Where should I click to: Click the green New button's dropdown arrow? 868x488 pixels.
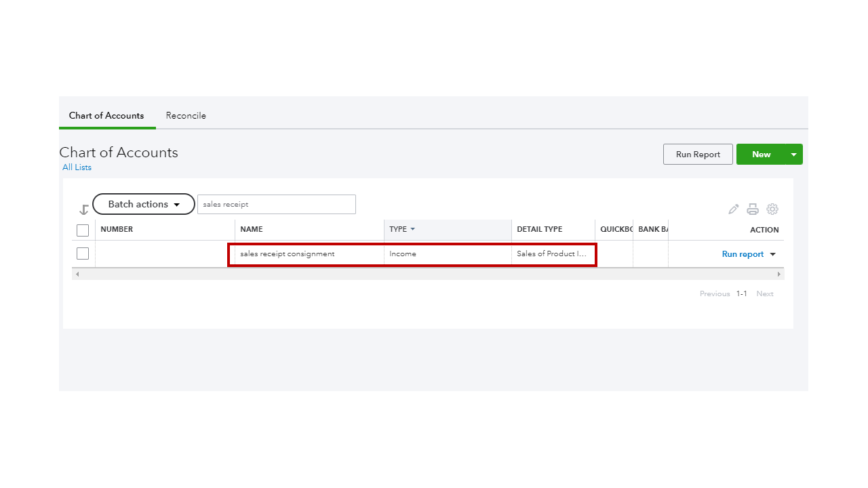[x=793, y=154]
